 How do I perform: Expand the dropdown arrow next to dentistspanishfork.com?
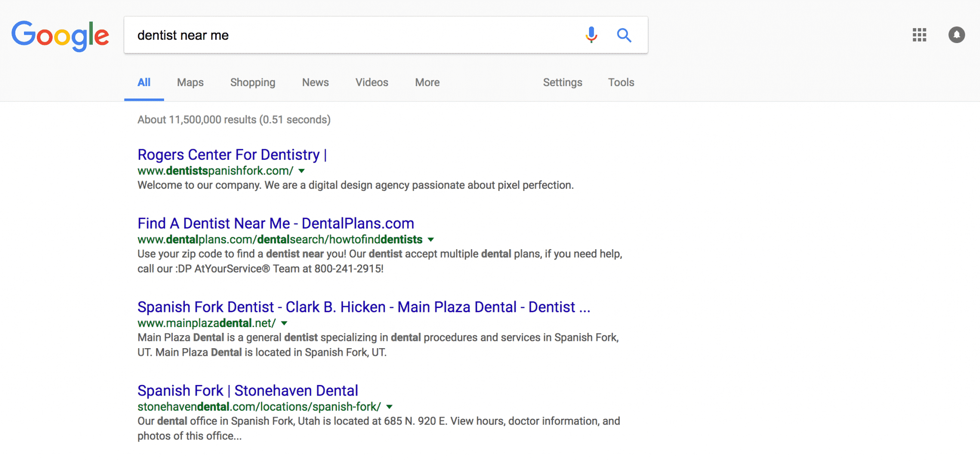pos(301,171)
